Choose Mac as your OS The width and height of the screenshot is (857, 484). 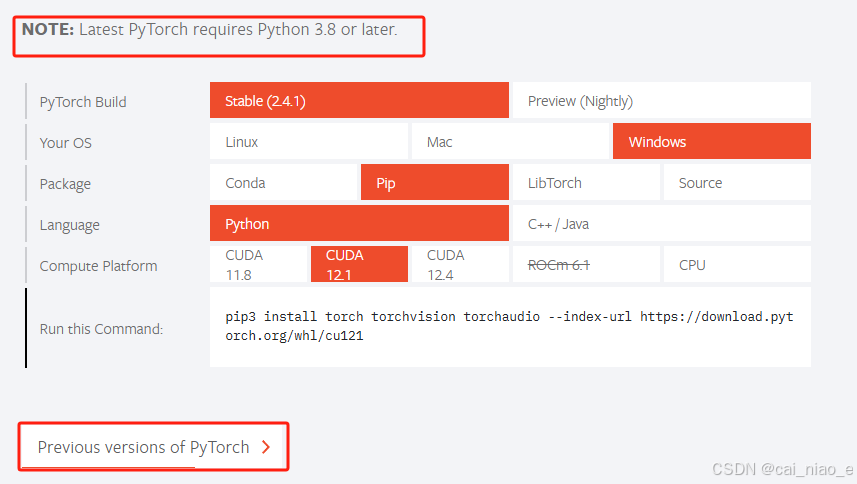(510, 141)
